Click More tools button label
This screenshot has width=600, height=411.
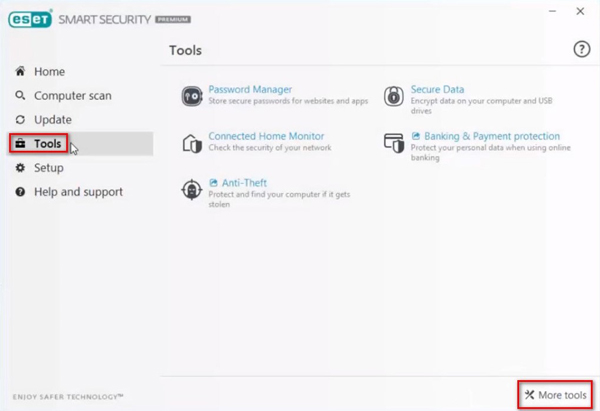[562, 395]
